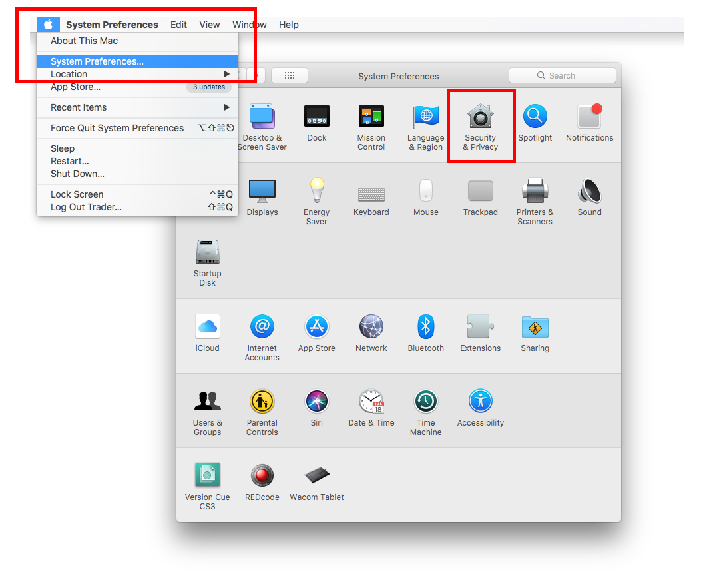
Task: Open Energy Saver preferences
Action: [x=316, y=201]
